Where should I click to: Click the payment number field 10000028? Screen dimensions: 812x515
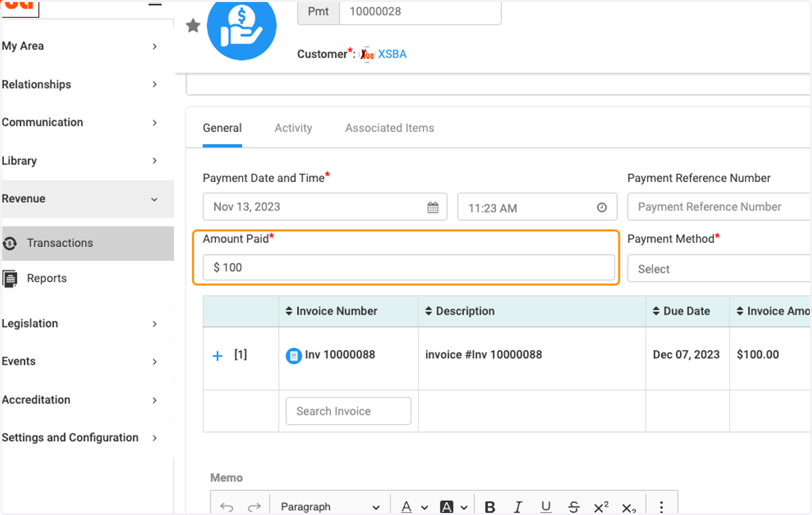[x=420, y=12]
